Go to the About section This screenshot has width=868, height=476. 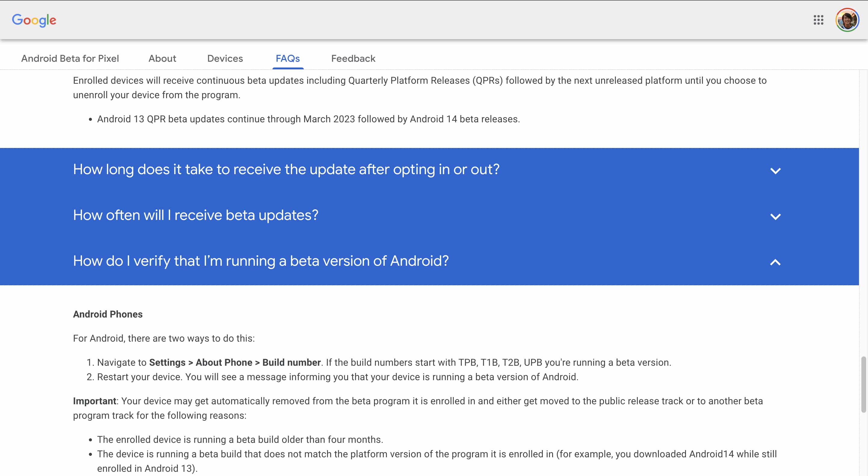[162, 58]
